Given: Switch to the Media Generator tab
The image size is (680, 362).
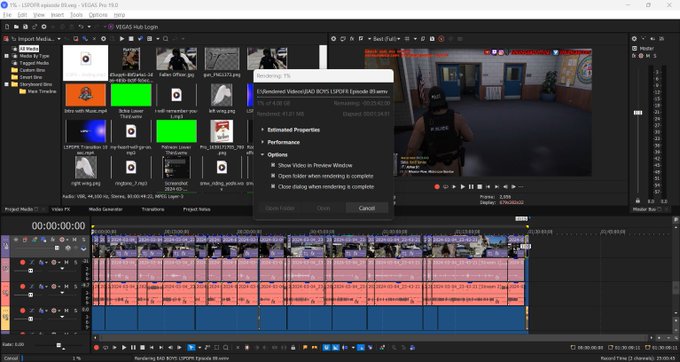Looking at the screenshot, I should [105, 209].
